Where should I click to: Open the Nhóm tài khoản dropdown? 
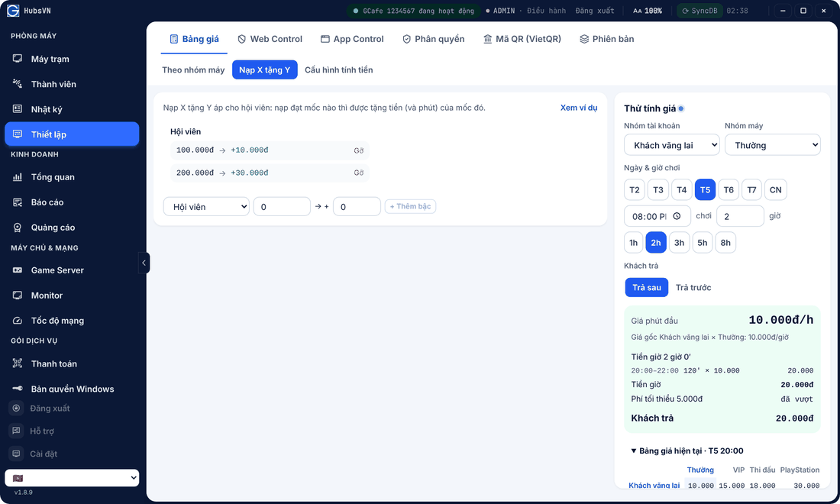(672, 145)
